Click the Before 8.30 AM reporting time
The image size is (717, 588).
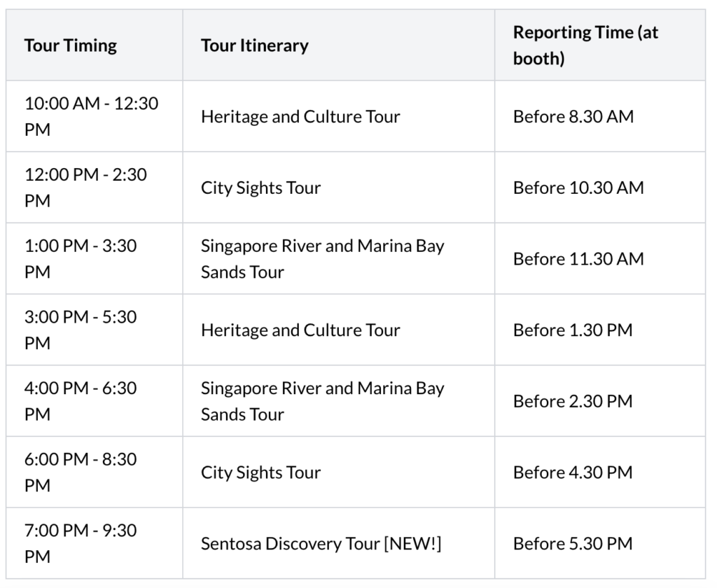coord(573,116)
